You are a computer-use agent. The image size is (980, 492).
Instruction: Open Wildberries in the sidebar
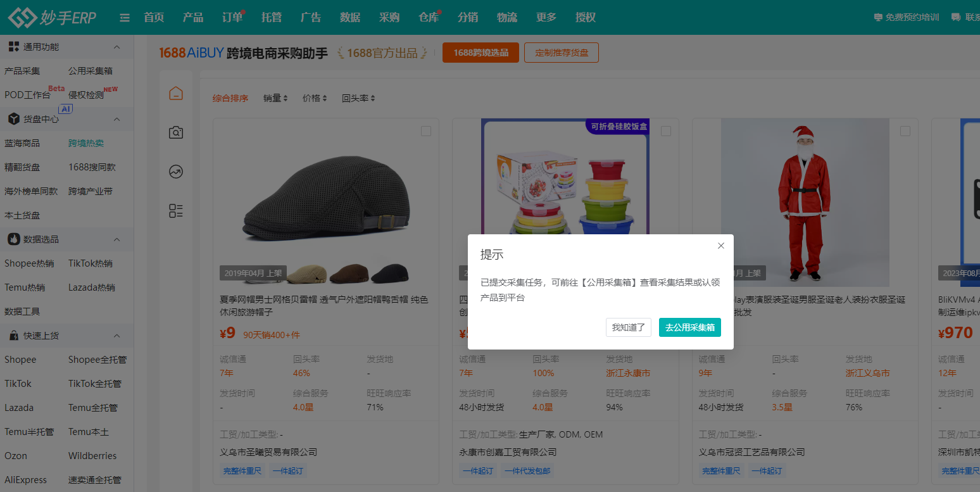[x=92, y=456]
